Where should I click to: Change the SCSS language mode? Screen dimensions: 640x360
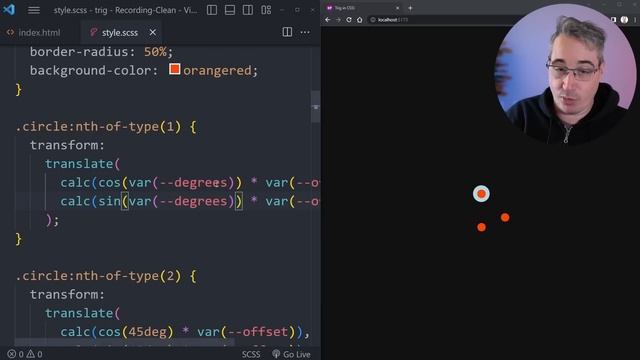[251, 354]
